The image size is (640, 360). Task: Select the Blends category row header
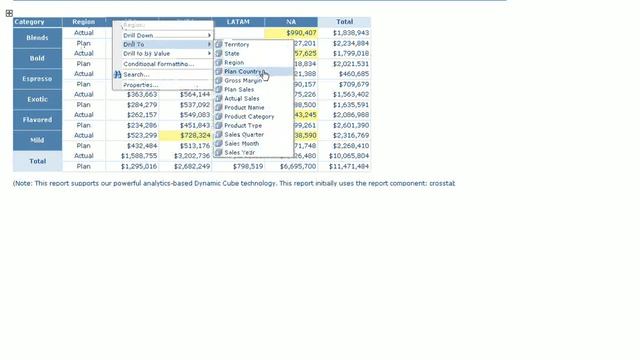38,38
